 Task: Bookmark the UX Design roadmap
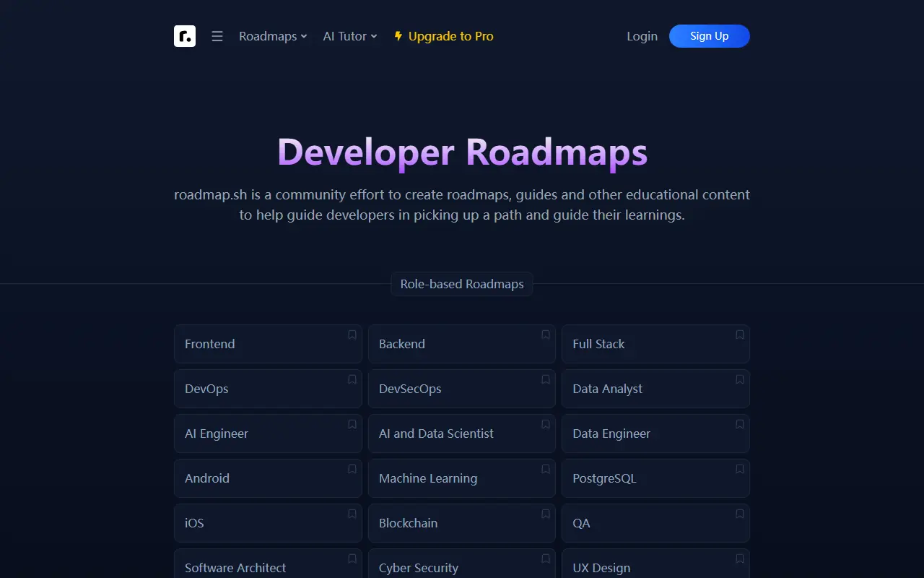[x=740, y=558]
